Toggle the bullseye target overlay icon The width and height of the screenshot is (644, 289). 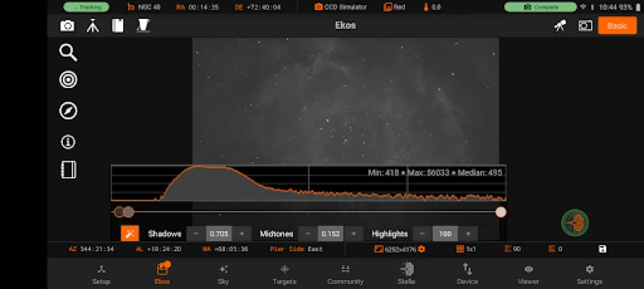tap(68, 79)
